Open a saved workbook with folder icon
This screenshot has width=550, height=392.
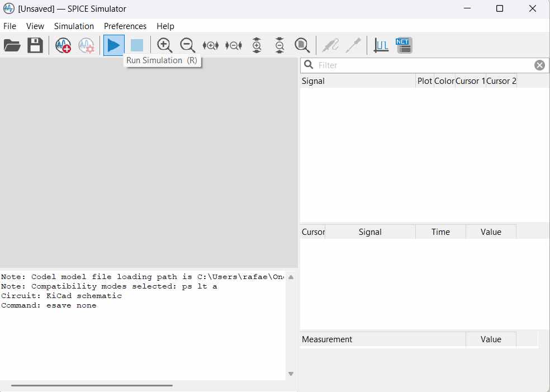point(12,46)
